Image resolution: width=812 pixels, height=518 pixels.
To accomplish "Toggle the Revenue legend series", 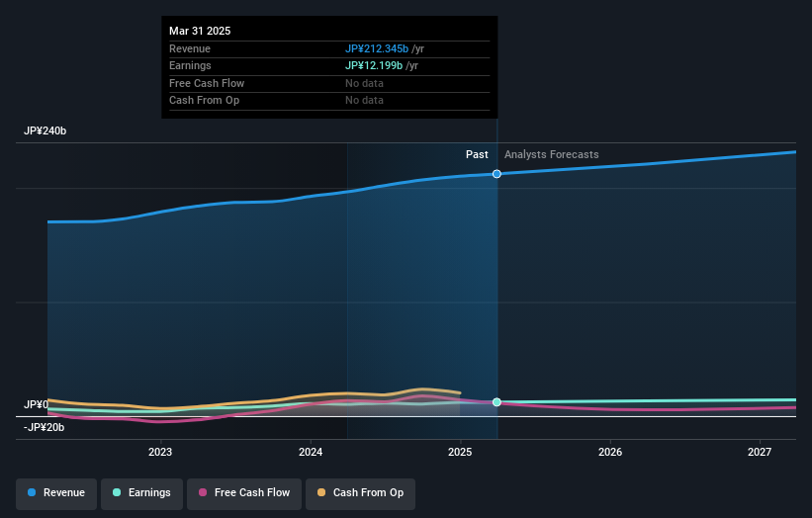I will pyautogui.click(x=56, y=493).
